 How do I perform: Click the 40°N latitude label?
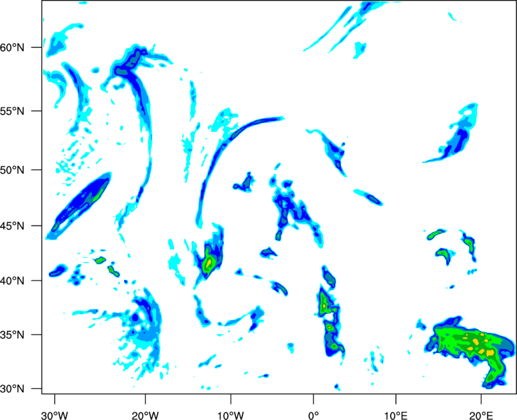(12, 281)
